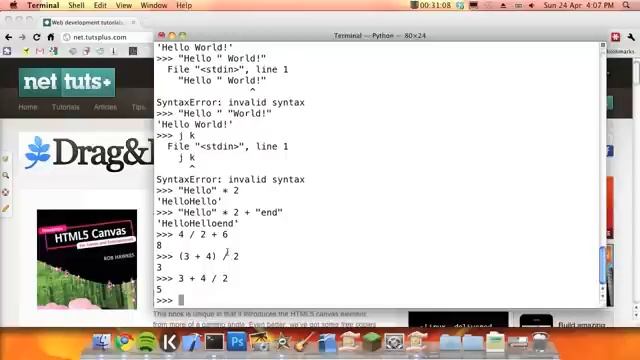The width and height of the screenshot is (640, 360).
Task: Open Photoshop from the dock
Action: 237,342
